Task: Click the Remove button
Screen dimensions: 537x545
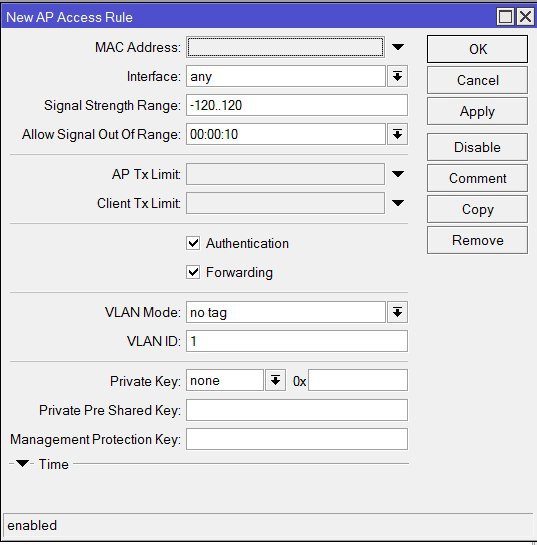Action: click(x=477, y=240)
